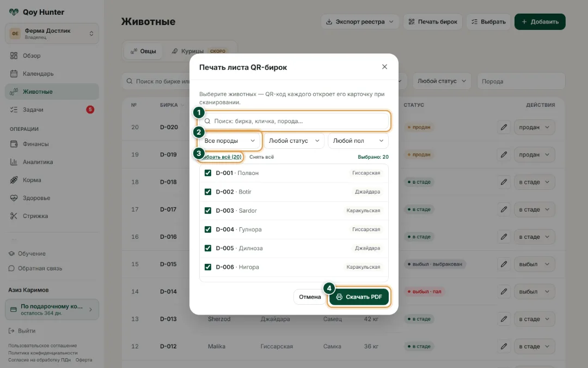Viewport: 588px width, 368px height.
Task: Uncheck the D-001 Полвон checkbox
Action: coord(208,173)
